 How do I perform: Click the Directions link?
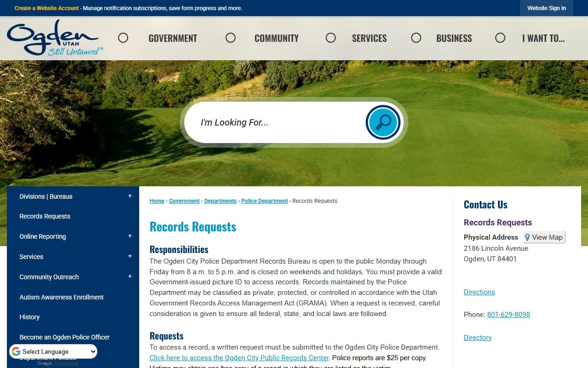(x=479, y=292)
